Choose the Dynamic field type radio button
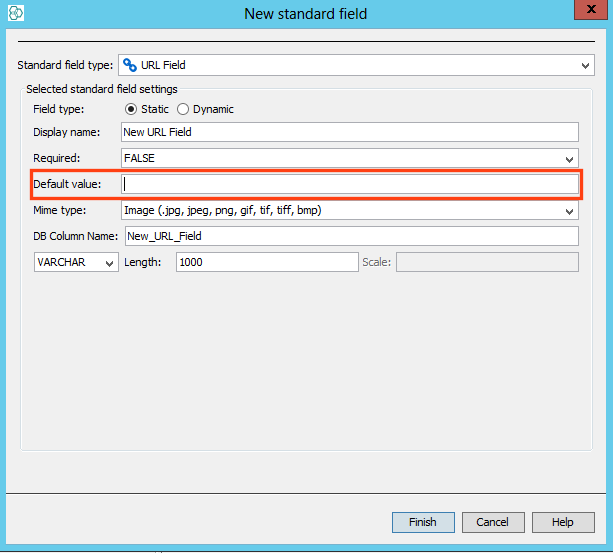Viewport: 613px width, 553px height. [183, 109]
